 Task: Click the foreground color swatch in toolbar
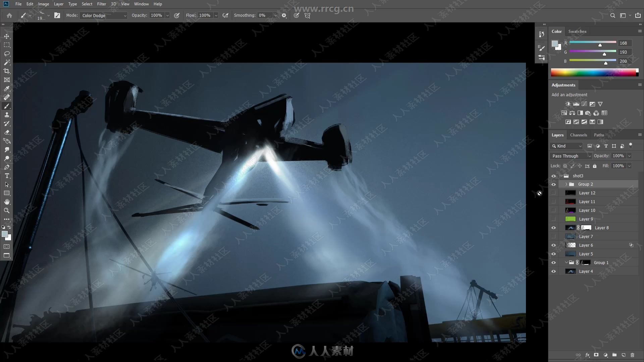point(5,234)
